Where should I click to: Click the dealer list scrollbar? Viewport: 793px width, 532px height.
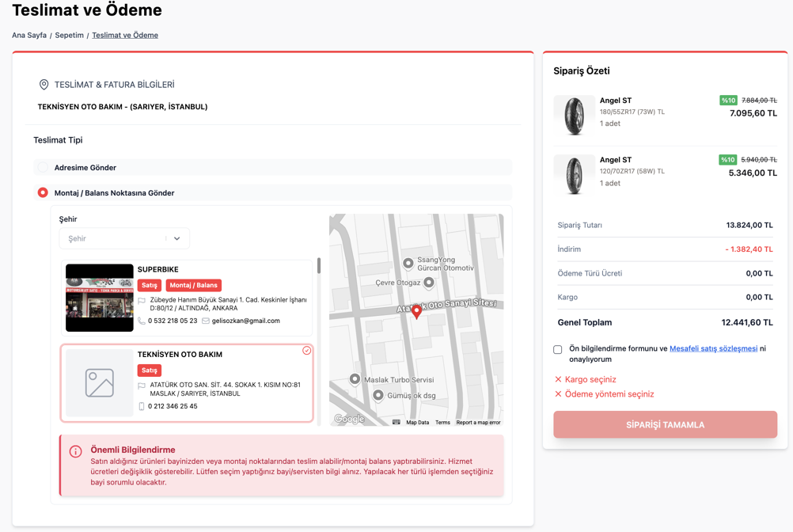(x=319, y=266)
